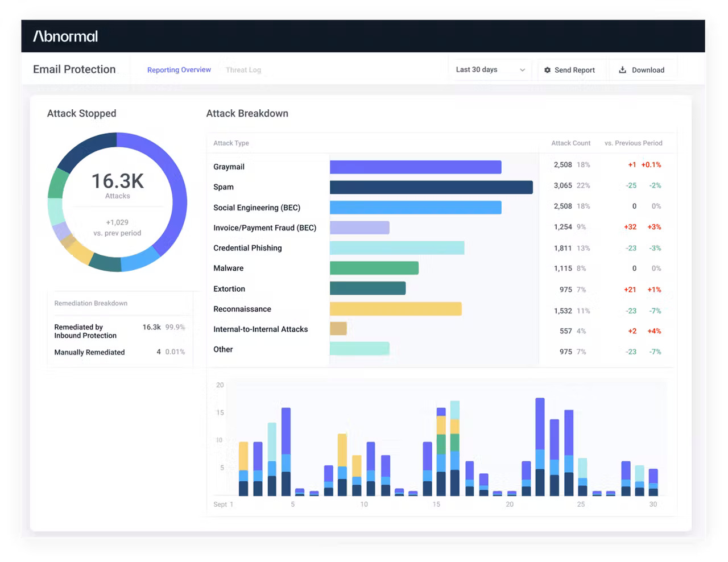Image resolution: width=728 pixels, height=562 pixels.
Task: Expand the Last 30 days chevron
Action: [x=522, y=70]
